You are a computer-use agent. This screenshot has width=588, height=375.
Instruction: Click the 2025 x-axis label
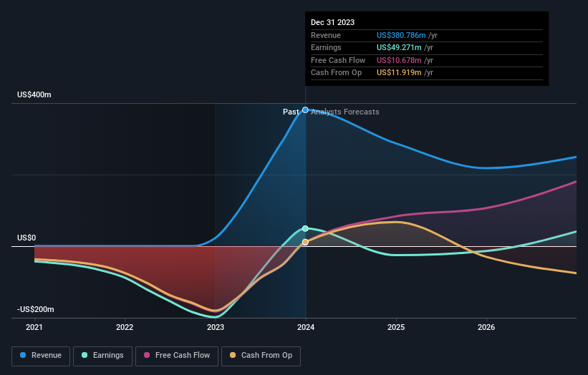pos(396,328)
